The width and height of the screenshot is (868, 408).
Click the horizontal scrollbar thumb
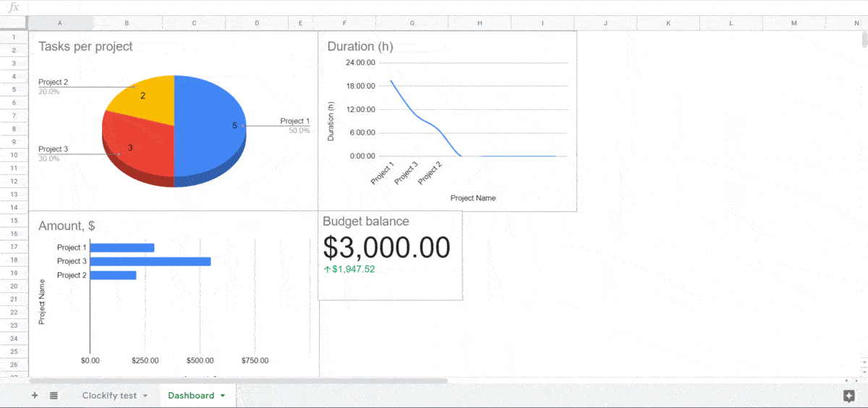click(x=239, y=381)
